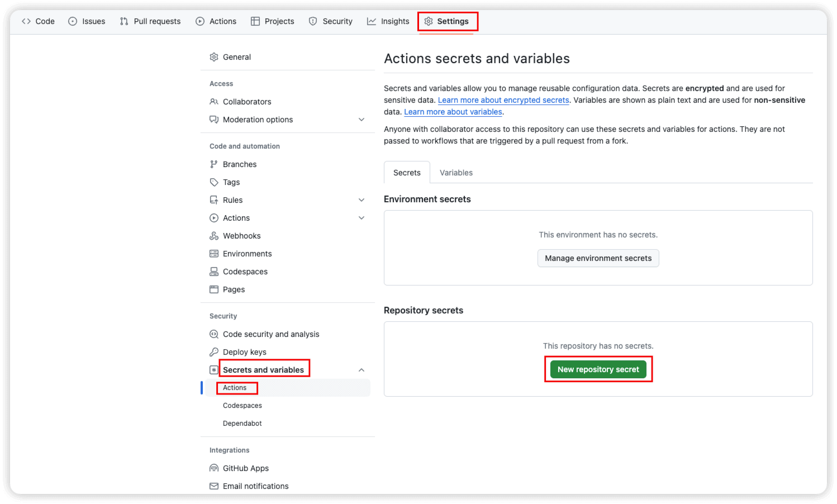Click the GitHub Apps icon
Image resolution: width=837 pixels, height=504 pixels.
(x=214, y=468)
